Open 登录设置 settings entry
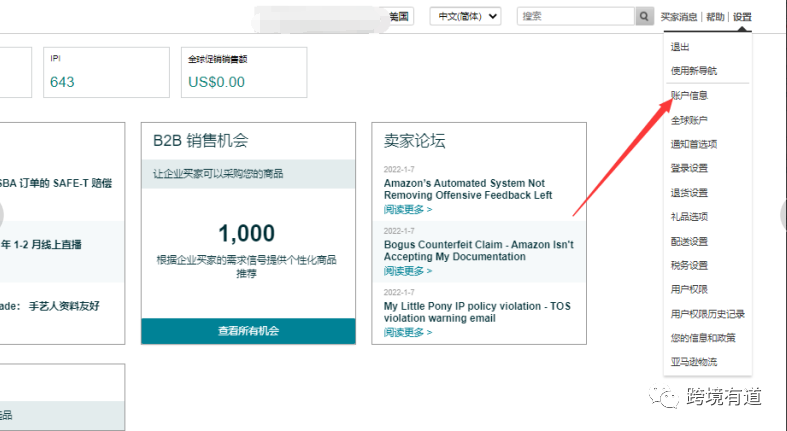The height and width of the screenshot is (431, 787). coord(689,168)
